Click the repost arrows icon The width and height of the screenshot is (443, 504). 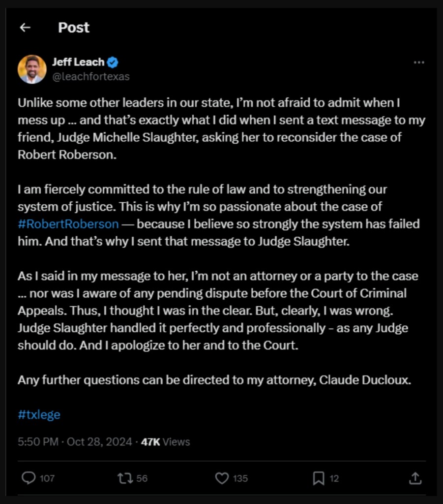point(124,478)
